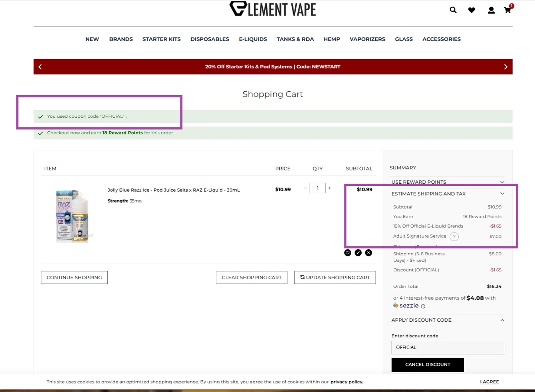Click Continue Shopping button
Viewport: 535px width, 392px height.
pyautogui.click(x=74, y=278)
